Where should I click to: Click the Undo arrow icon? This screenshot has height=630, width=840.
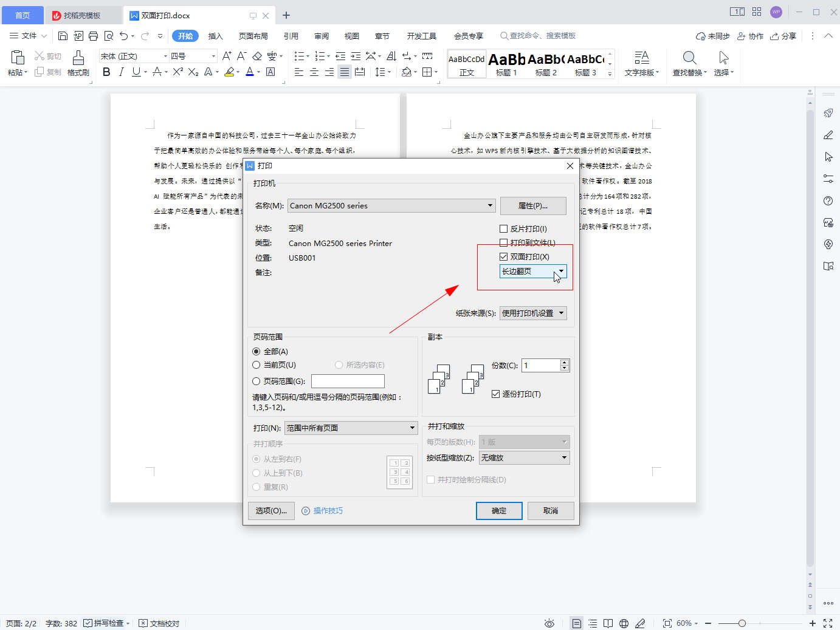(124, 36)
